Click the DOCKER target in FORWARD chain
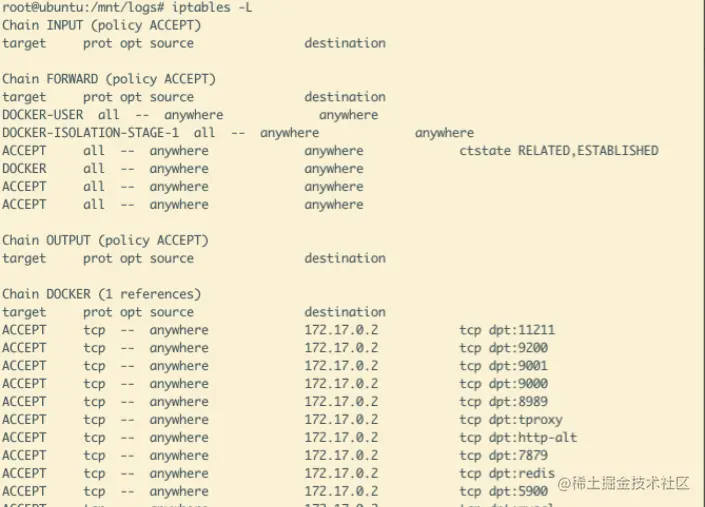This screenshot has width=705, height=507. [24, 169]
